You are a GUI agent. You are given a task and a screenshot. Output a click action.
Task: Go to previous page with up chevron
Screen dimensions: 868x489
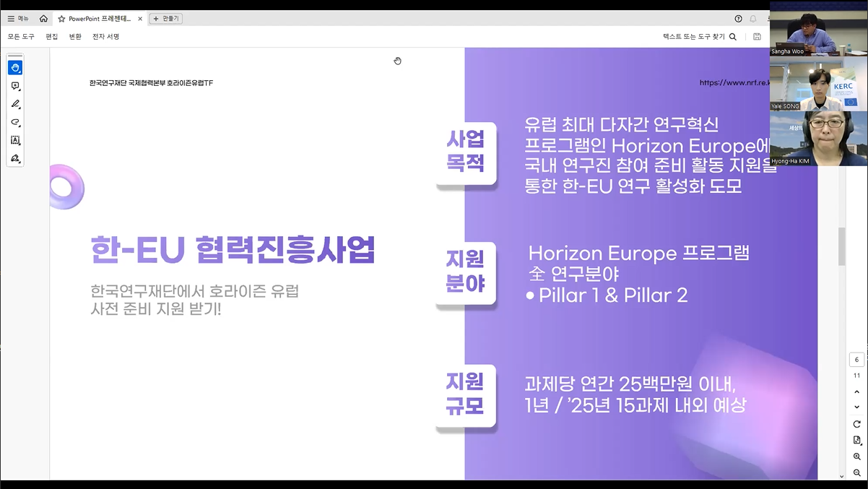click(857, 391)
